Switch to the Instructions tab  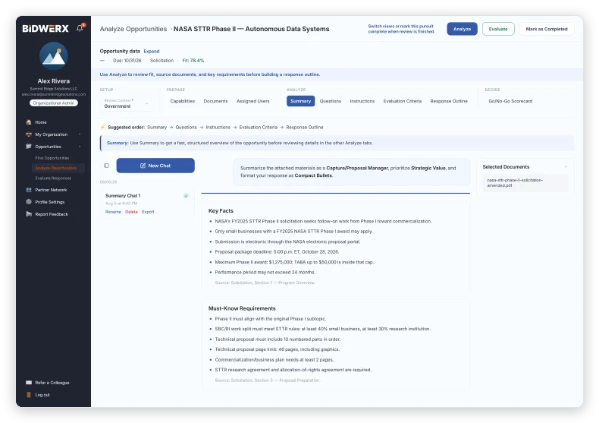[x=362, y=101]
